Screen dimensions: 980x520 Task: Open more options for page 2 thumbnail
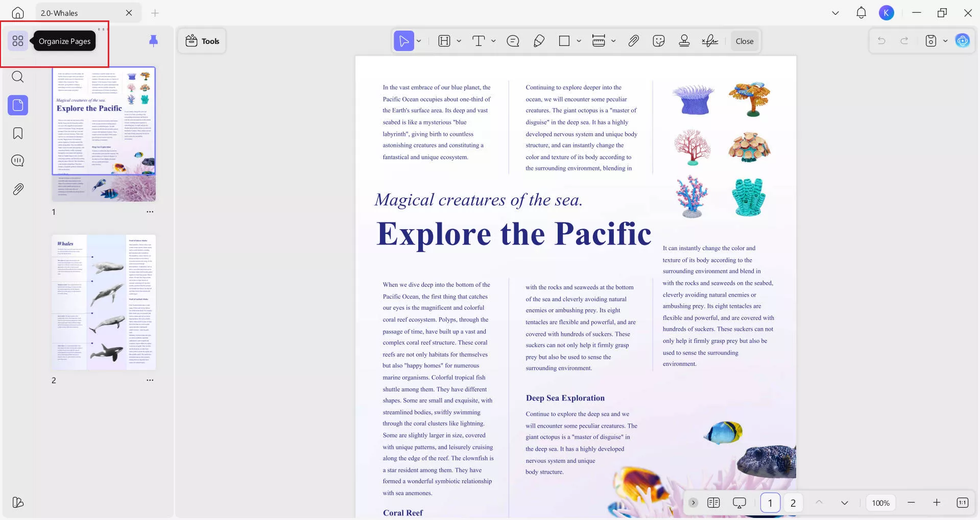[x=150, y=380]
